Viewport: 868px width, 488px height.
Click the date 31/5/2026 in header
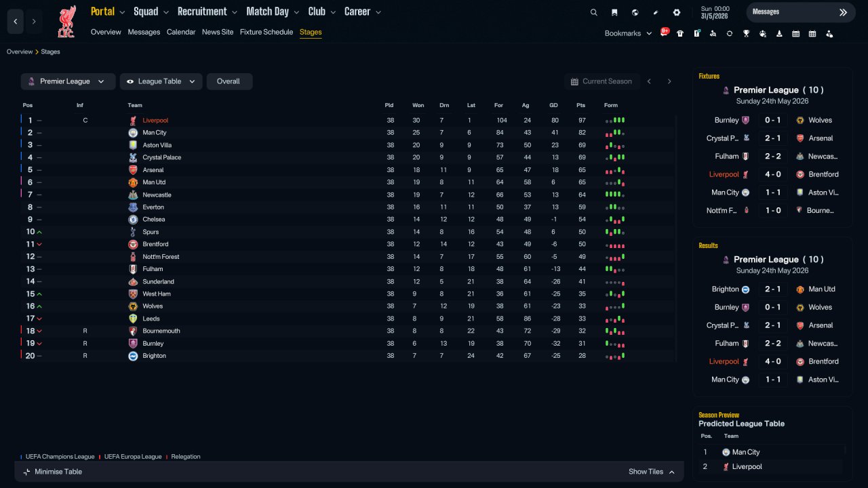pos(715,16)
